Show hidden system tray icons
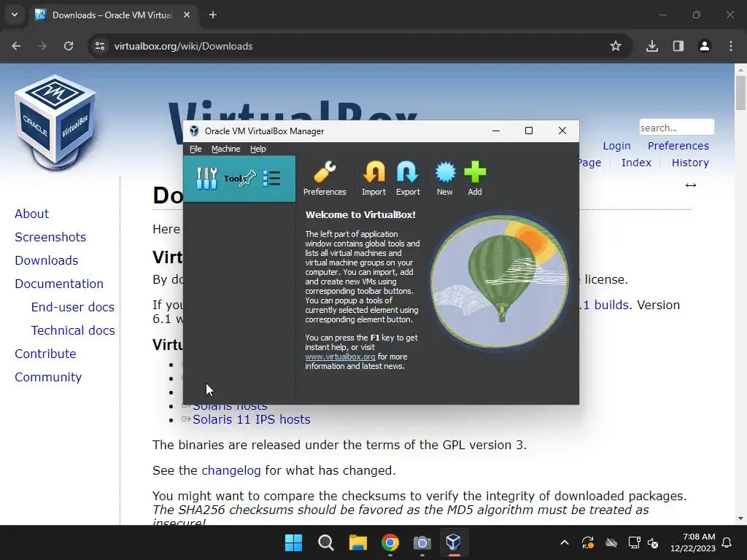Image resolution: width=747 pixels, height=560 pixels. (565, 542)
